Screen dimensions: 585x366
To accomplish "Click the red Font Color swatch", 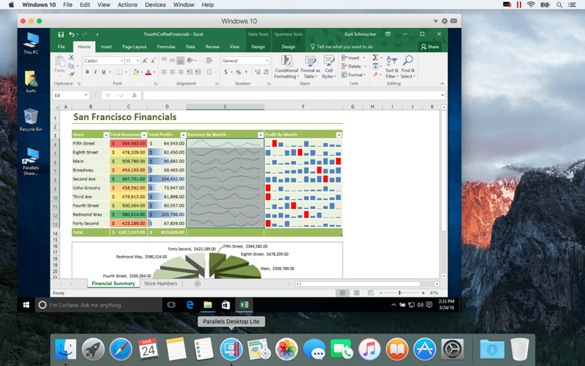I will coord(148,72).
